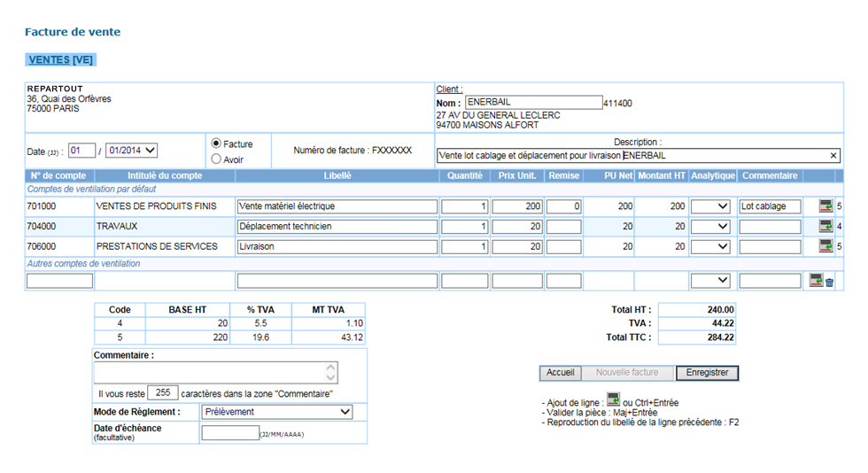Click VENTES DE PRODUITS FINIS account label
Image resolution: width=868 pixels, height=473 pixels.
click(x=157, y=206)
